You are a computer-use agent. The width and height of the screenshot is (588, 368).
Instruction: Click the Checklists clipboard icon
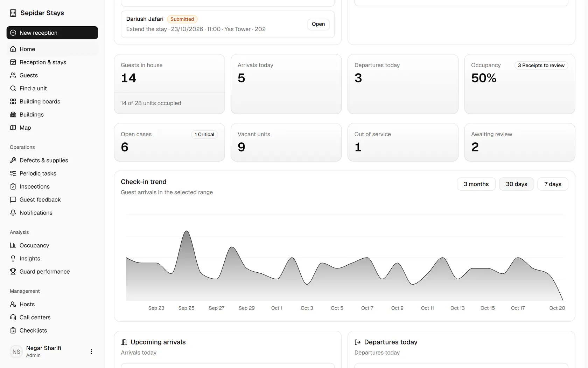point(13,330)
